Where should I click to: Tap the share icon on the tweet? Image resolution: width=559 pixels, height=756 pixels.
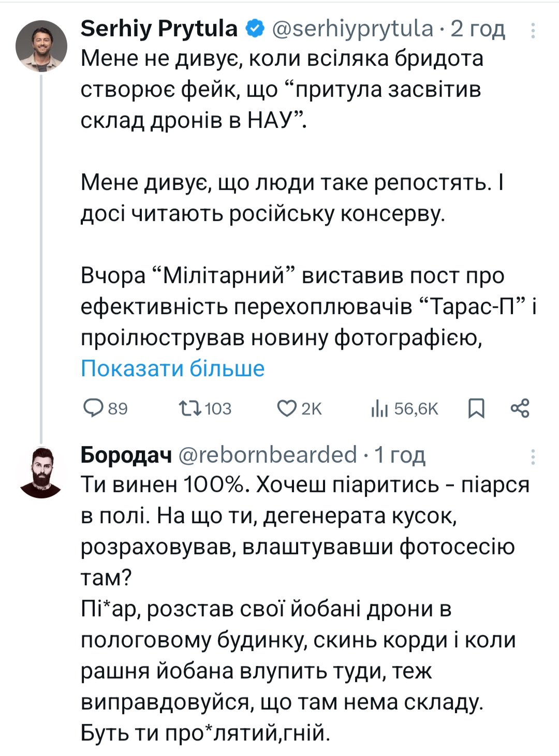[x=520, y=408]
